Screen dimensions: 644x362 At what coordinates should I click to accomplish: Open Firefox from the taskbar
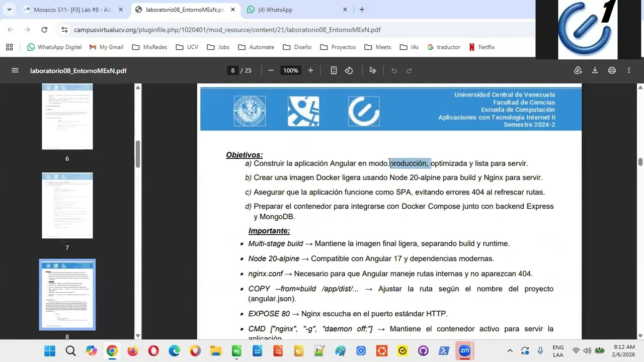[133, 351]
